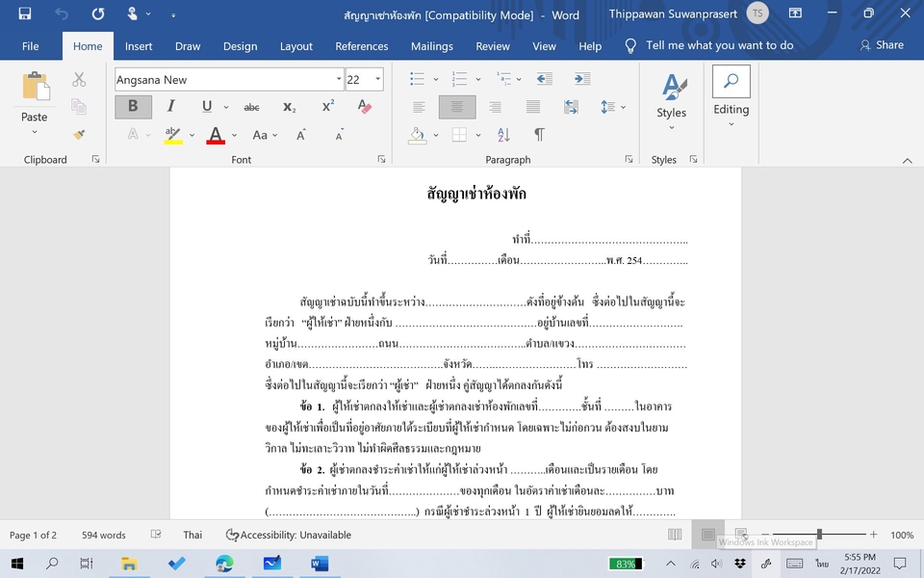Image resolution: width=924 pixels, height=578 pixels.
Task: Adjust the zoom slider handle
Action: [819, 535]
